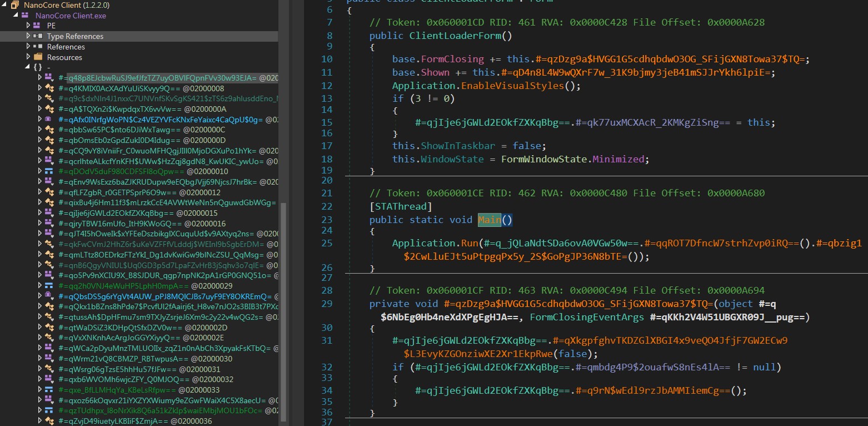Click the class icon beside #=qjryTBW16mUfo_ItH9KWoGQ==
Screen dimensions: 868x426
pos(48,224)
